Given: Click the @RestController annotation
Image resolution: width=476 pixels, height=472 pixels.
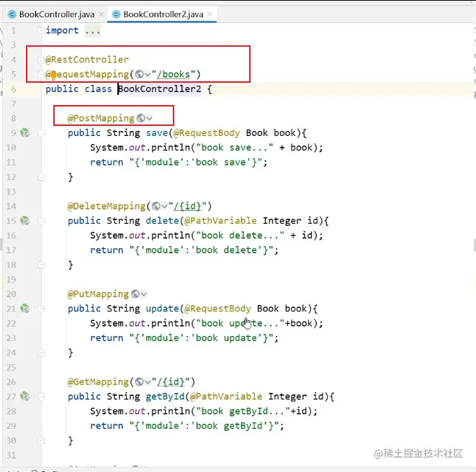Looking at the screenshot, I should [x=87, y=60].
